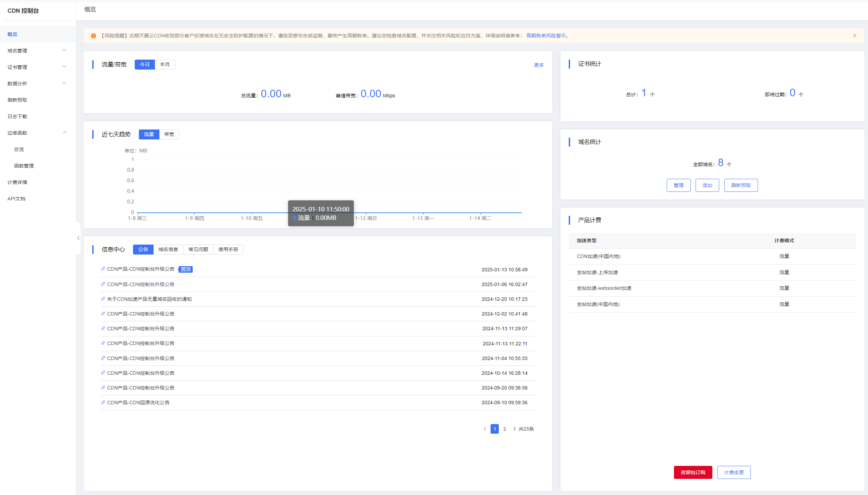
Task: Open the 概览 overview page
Action: click(x=38, y=34)
